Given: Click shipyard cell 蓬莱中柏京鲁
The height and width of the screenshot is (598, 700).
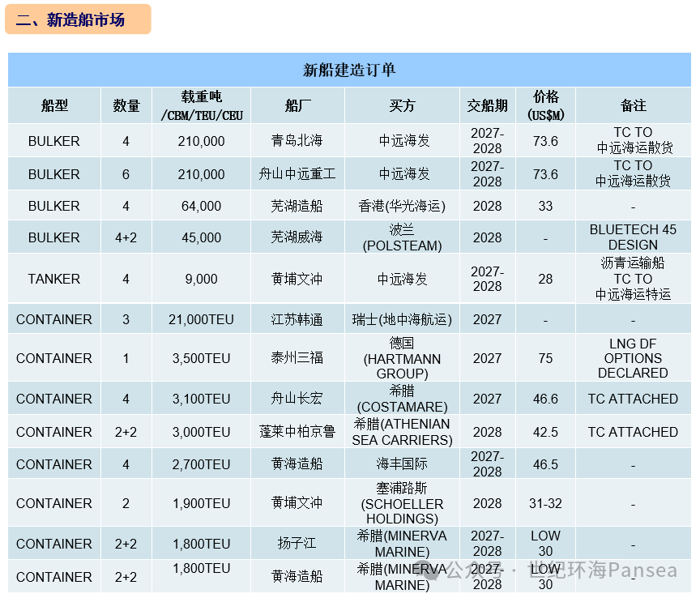Looking at the screenshot, I should click(297, 432).
